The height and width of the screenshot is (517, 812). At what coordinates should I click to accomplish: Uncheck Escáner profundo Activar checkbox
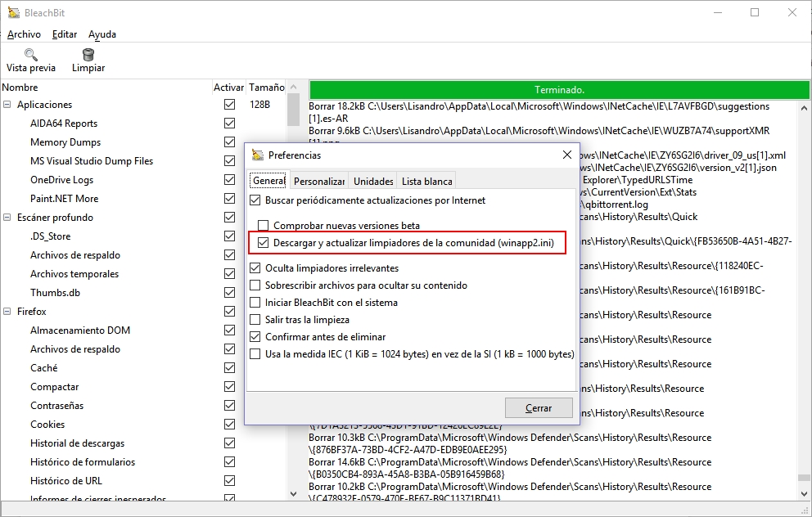coord(229,218)
